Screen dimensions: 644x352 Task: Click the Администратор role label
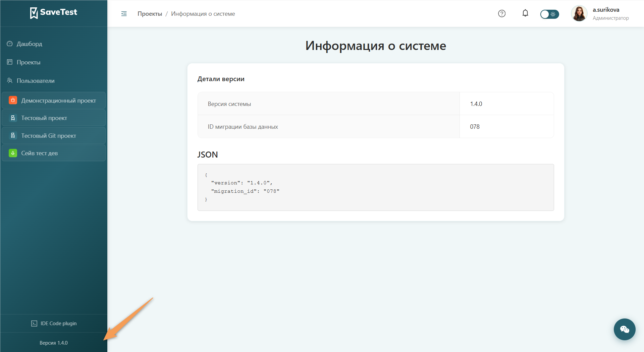pos(610,18)
